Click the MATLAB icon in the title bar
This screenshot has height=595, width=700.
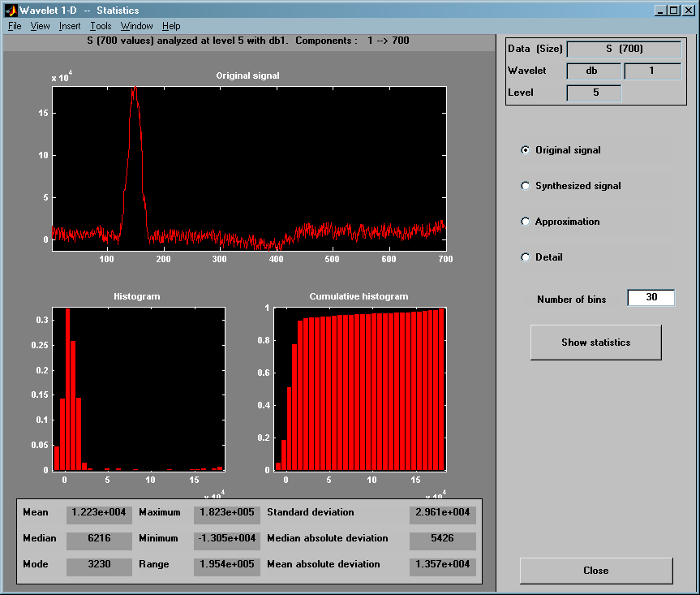tap(11, 11)
